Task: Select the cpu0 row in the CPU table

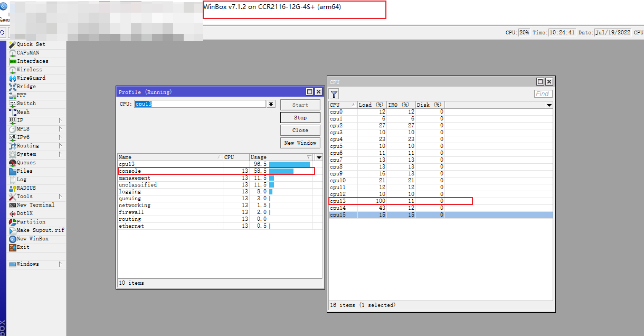Action: (441, 112)
